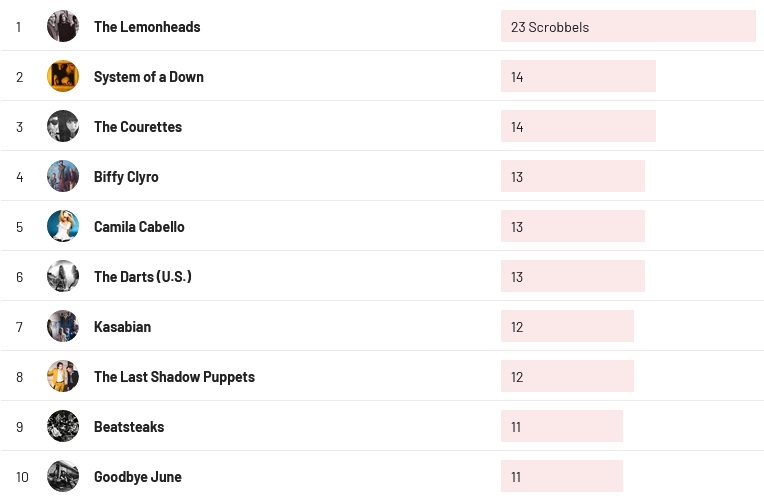The height and width of the screenshot is (498, 764).
Task: Visit the Biffy Clyro artist link
Action: tap(126, 177)
